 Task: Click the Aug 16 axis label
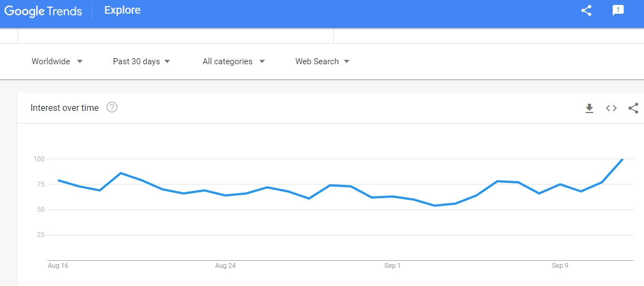click(x=58, y=266)
